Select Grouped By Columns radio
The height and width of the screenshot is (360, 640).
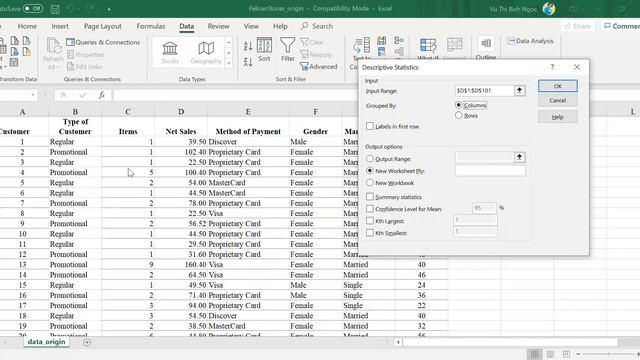pyautogui.click(x=459, y=105)
